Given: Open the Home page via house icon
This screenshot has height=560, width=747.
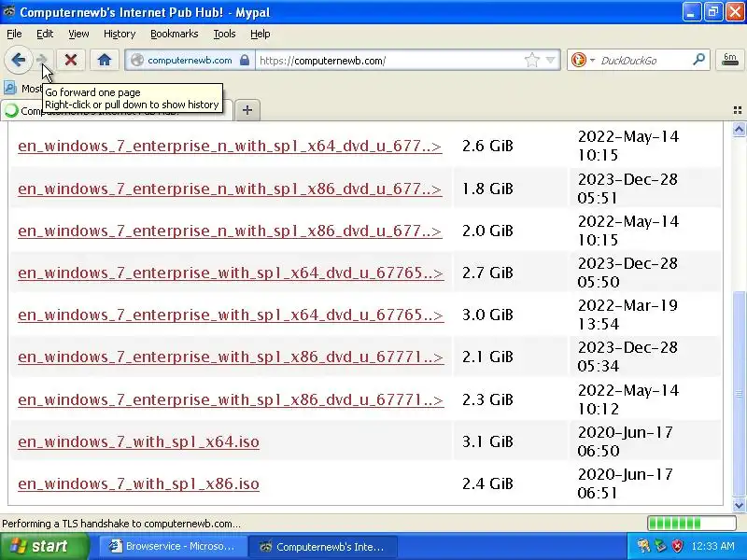Looking at the screenshot, I should (105, 60).
